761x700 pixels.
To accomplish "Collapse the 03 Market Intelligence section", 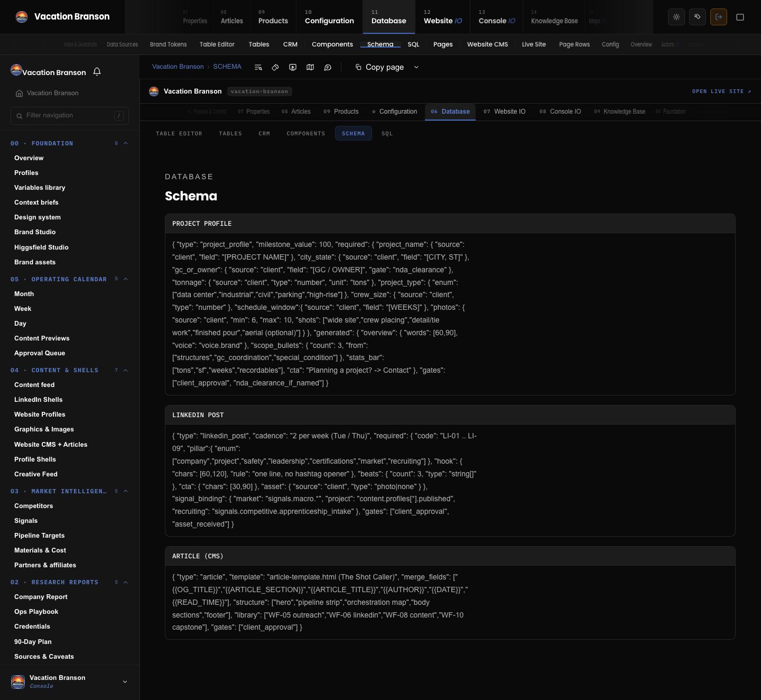I will 126,491.
